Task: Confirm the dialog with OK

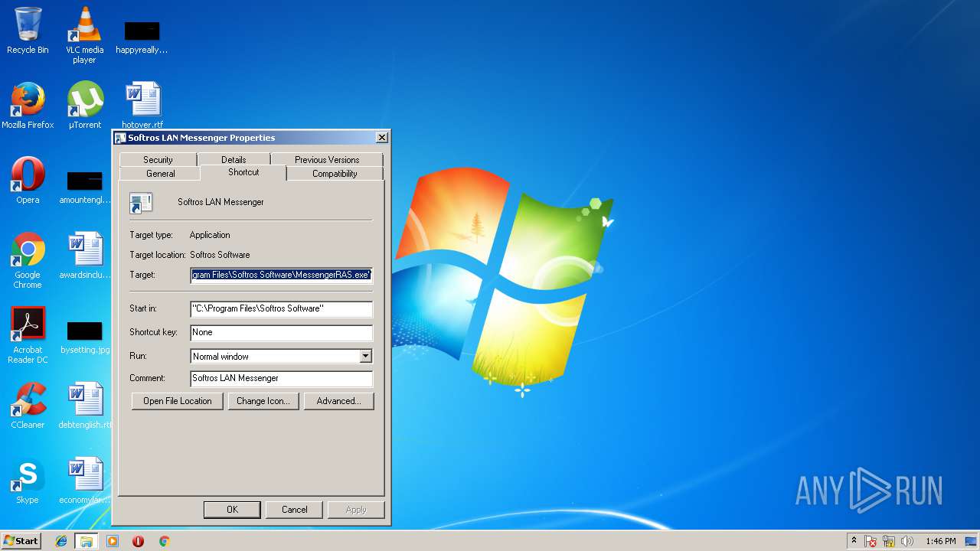Action: (232, 510)
